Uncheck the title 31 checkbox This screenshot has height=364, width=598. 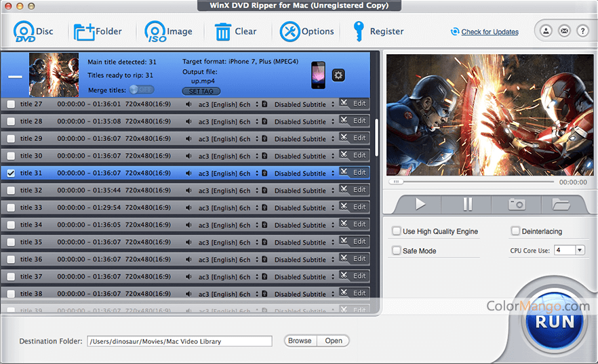pyautogui.click(x=11, y=174)
